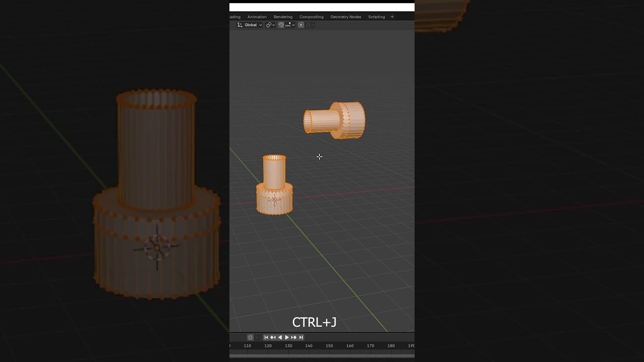The height and width of the screenshot is (362, 644).
Task: Click frame 180 on the timeline ruler
Action: point(391,346)
